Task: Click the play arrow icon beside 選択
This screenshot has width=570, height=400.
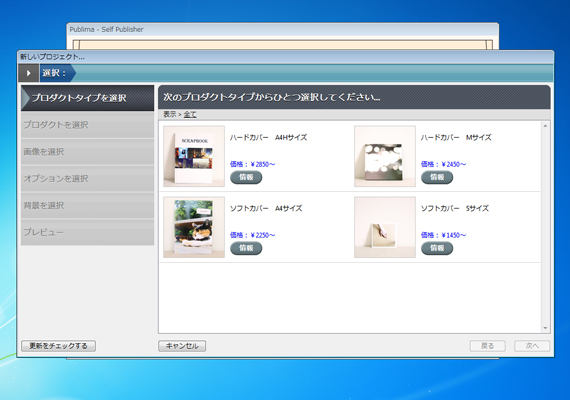Action: click(x=28, y=73)
